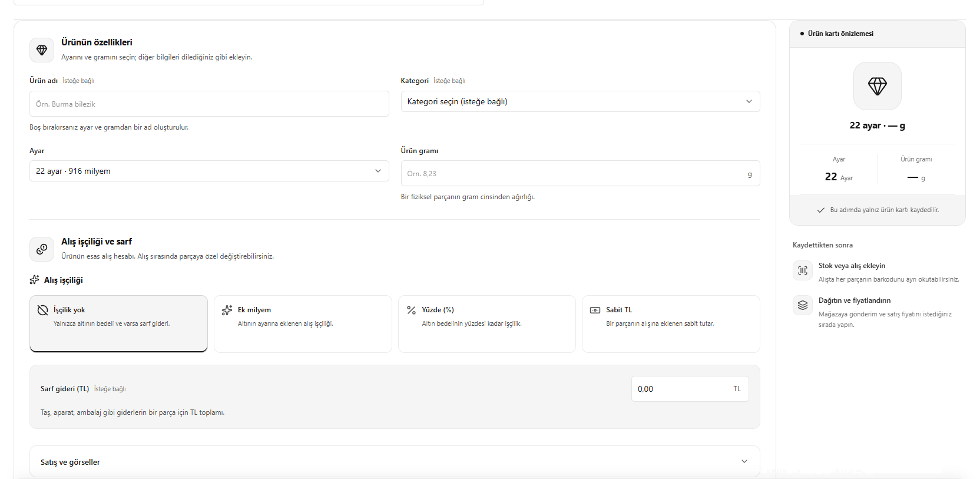This screenshot has width=980, height=479.
Task: Click Dağıtın ve fiyatlandırın text
Action: click(x=855, y=300)
